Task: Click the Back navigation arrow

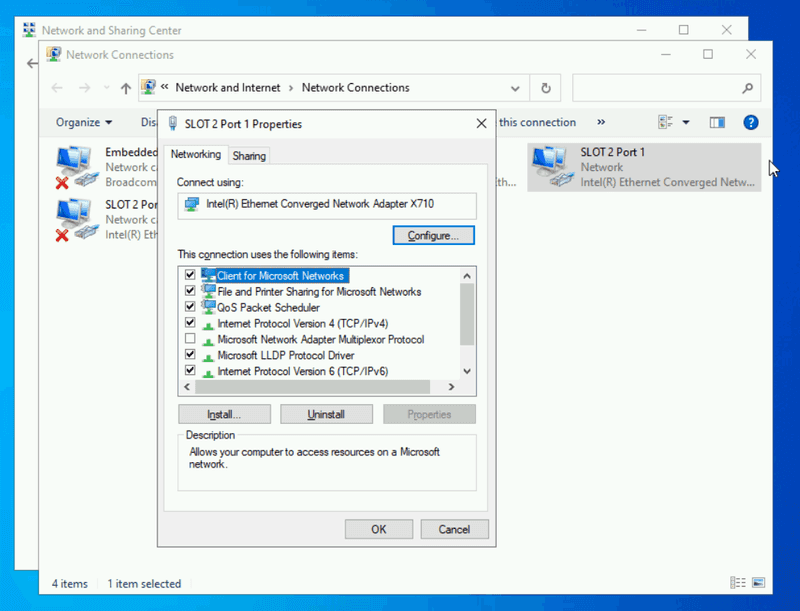Action: coord(57,88)
